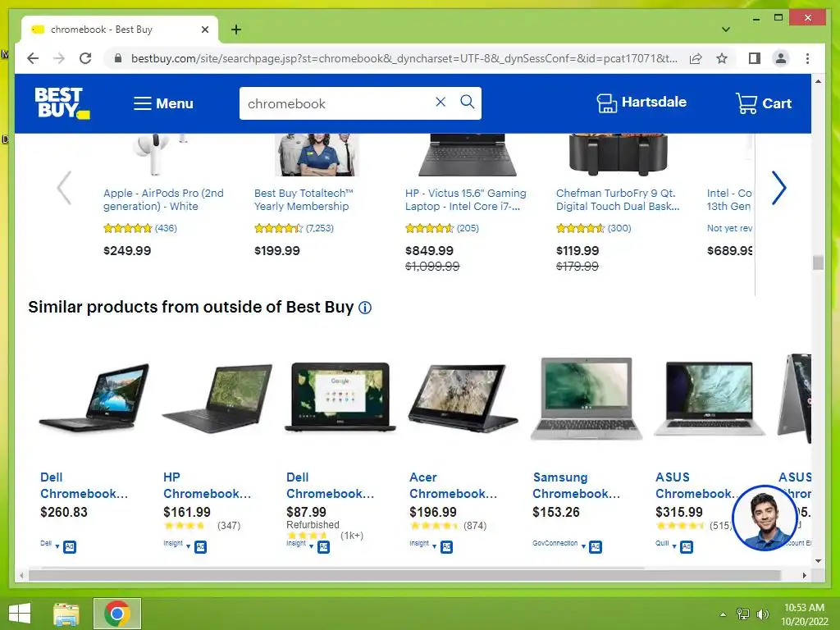840x630 pixels.
Task: Advance the product carousel with right chevron
Action: [x=779, y=188]
